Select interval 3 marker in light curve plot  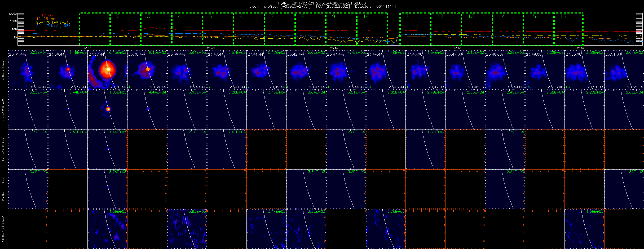(x=149, y=16)
